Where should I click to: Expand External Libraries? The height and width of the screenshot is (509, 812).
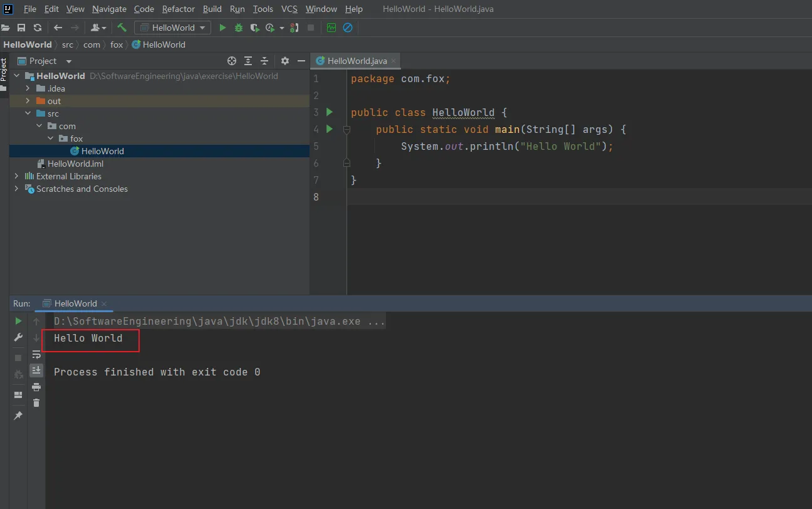pyautogui.click(x=17, y=176)
